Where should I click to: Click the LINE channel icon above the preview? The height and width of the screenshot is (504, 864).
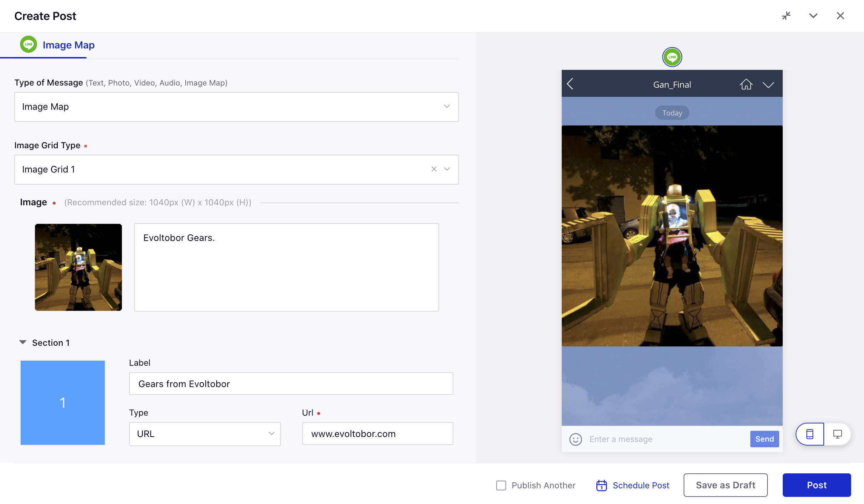pyautogui.click(x=672, y=57)
